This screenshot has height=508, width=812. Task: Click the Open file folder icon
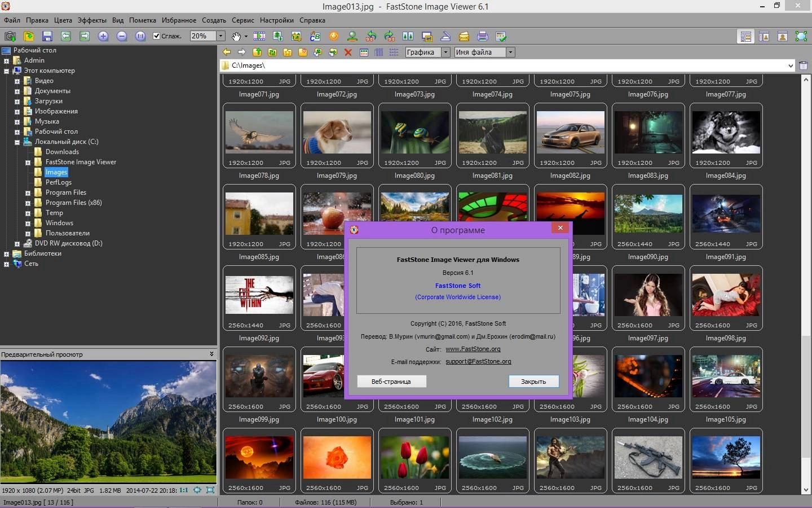pyautogui.click(x=29, y=36)
